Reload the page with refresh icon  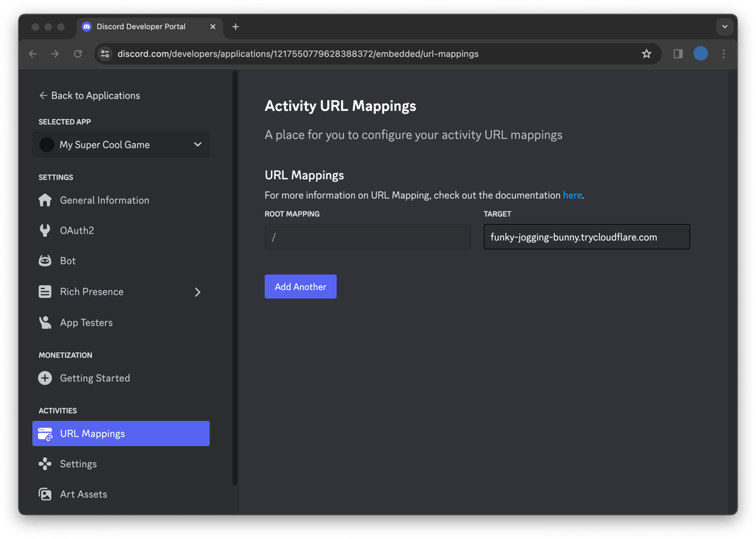point(78,54)
